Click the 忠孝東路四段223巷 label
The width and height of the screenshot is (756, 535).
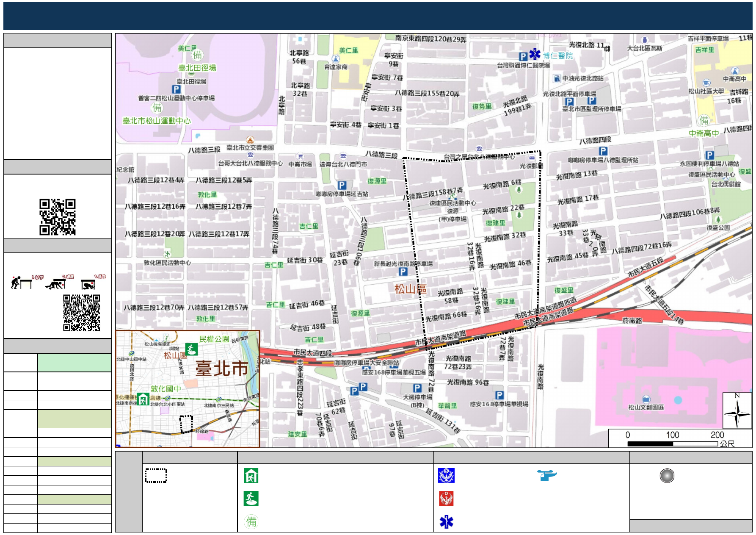[x=300, y=388]
